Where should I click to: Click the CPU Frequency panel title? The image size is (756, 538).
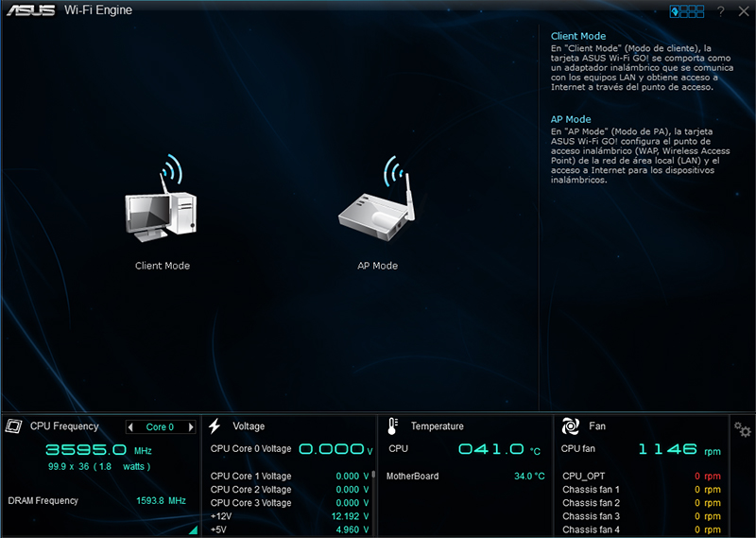64,426
